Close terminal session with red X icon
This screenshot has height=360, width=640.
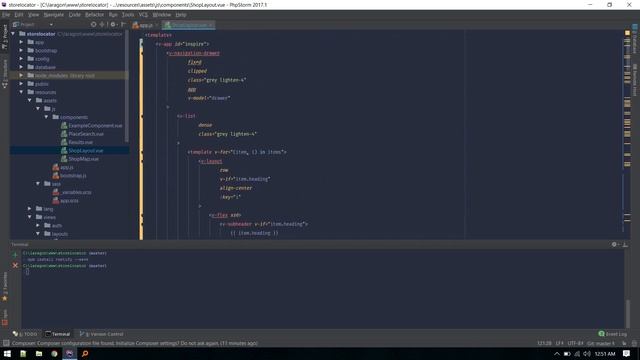(15, 265)
